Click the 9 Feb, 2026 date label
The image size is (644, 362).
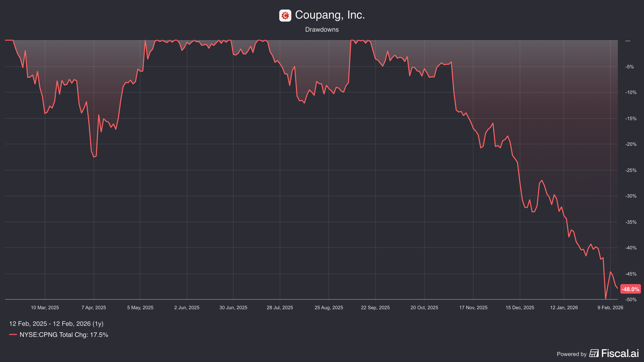coord(610,308)
